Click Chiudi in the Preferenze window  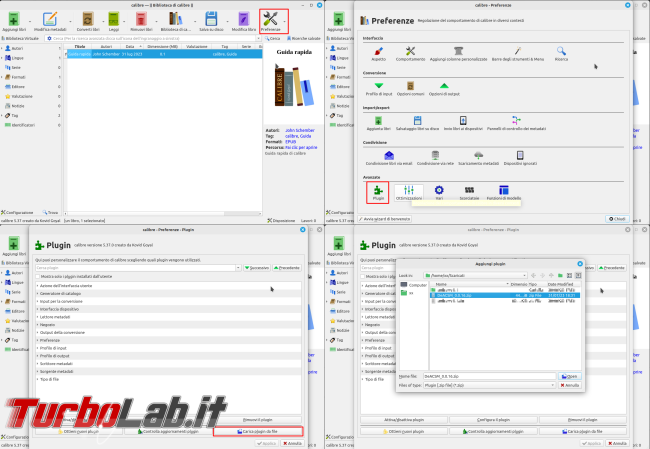coord(617,219)
